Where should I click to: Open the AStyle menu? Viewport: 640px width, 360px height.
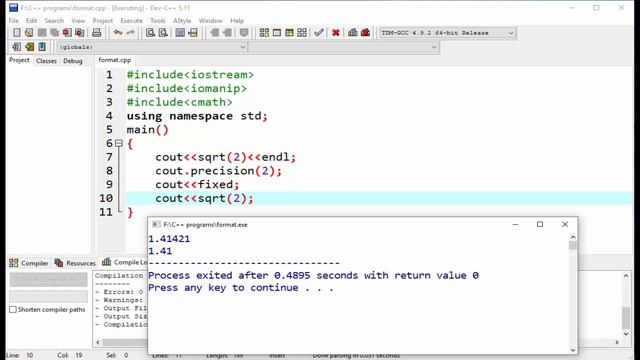click(182, 20)
